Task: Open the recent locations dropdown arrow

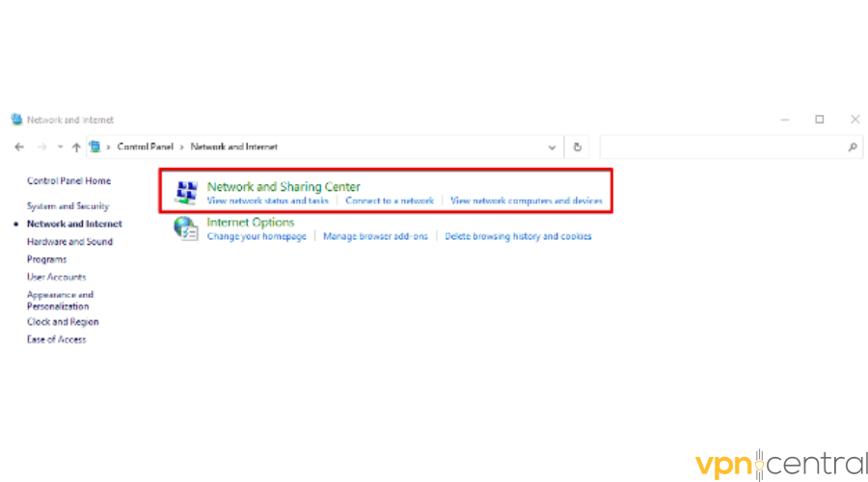Action: (x=60, y=147)
